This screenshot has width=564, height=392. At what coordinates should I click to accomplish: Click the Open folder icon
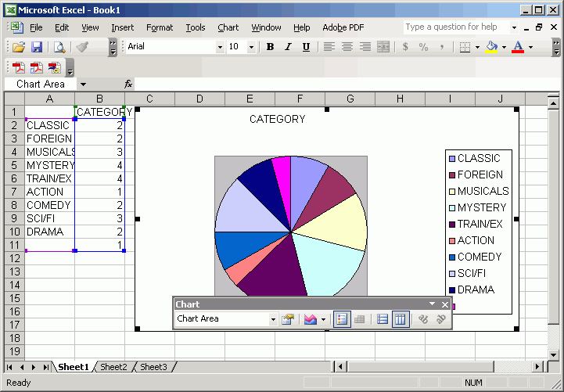click(18, 47)
